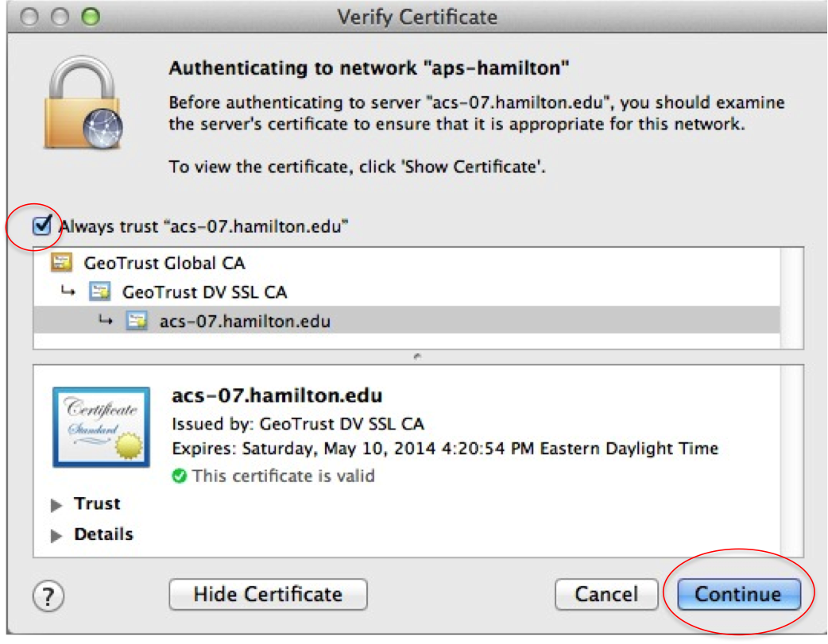Click the certificate chain list scrollbar

click(791, 298)
